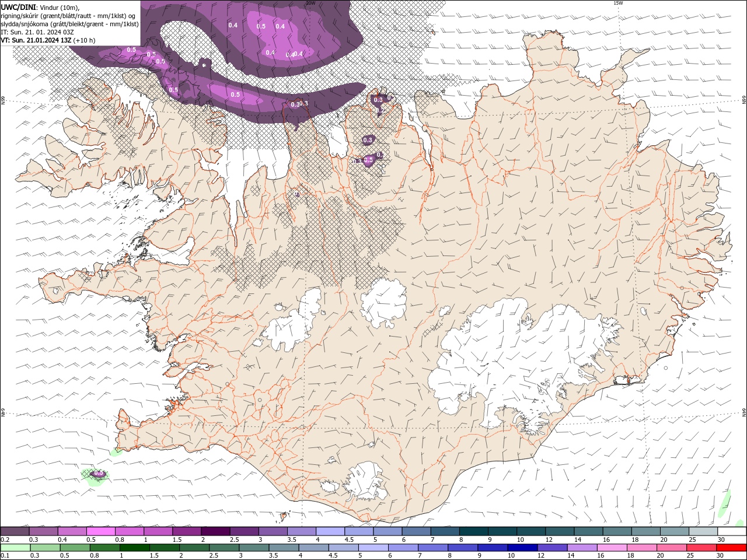Pick lower scale light pink swatch at 16
Viewport: 747px width, 560px height.
tap(612, 548)
